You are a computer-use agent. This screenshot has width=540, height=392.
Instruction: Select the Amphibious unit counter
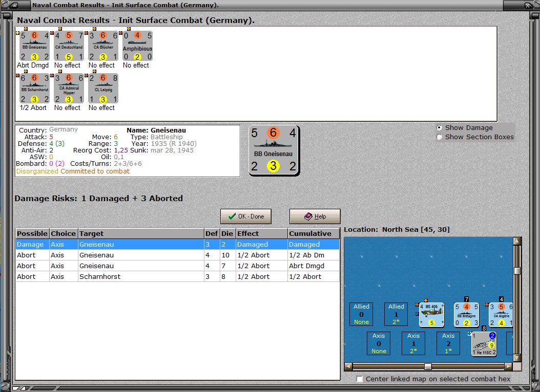pyautogui.click(x=137, y=46)
